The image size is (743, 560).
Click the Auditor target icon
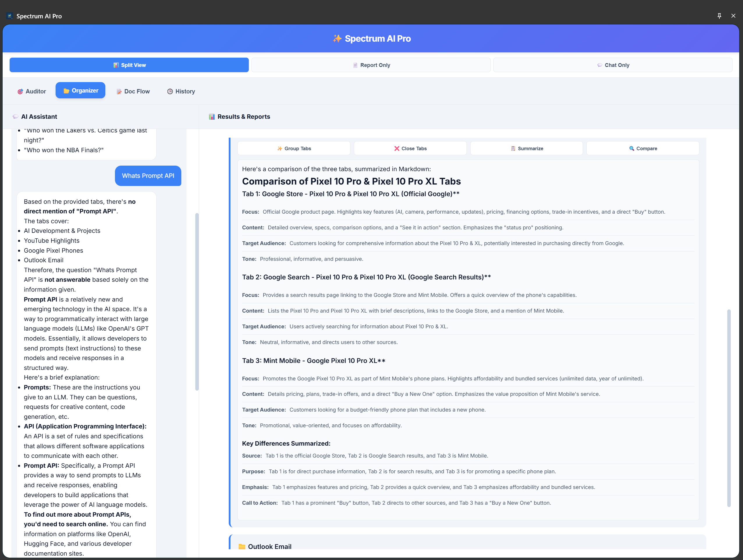point(20,91)
